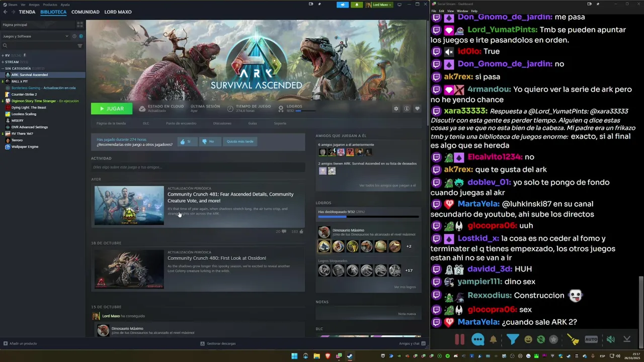Open blue chat bubble in Social Stream
Screen dimensions: 644x362
(x=478, y=339)
